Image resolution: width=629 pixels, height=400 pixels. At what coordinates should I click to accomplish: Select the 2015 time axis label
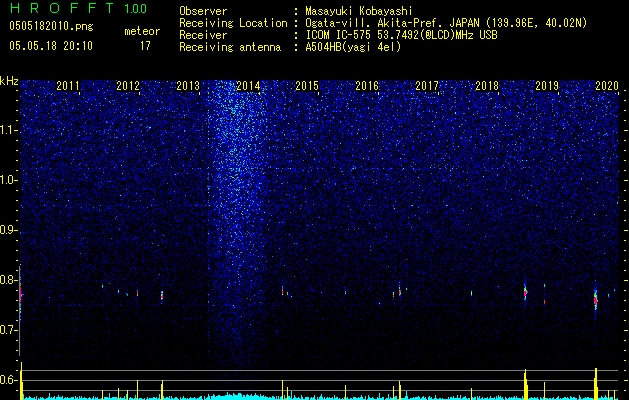307,85
